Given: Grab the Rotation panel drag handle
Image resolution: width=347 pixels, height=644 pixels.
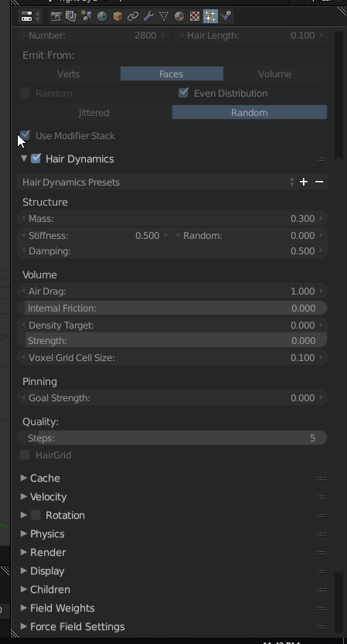Looking at the screenshot, I should (321, 516).
